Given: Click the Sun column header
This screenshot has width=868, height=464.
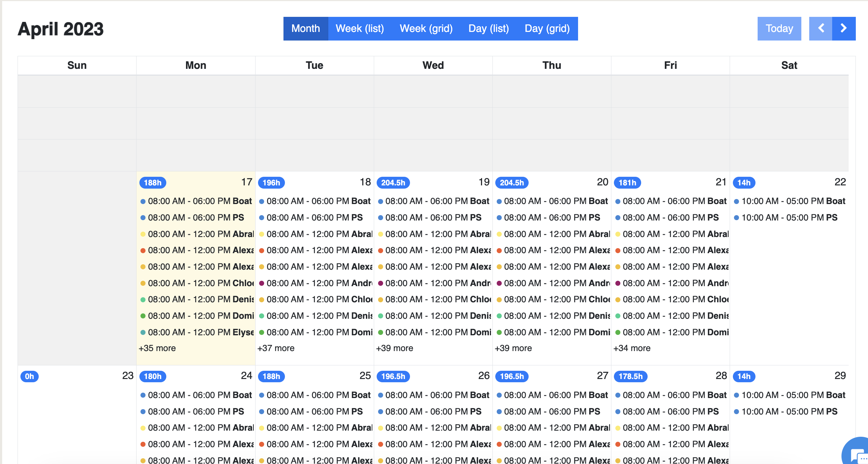Looking at the screenshot, I should pos(77,65).
